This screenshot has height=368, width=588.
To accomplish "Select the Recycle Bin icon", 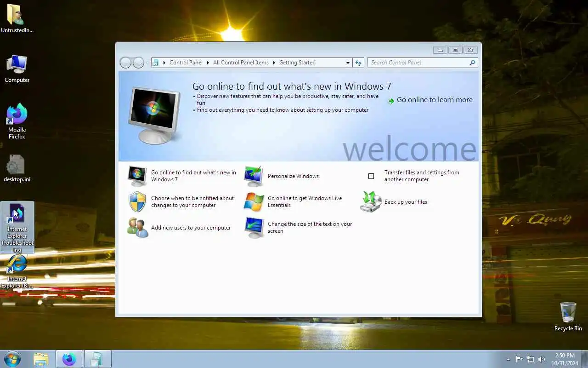I will 568,316.
